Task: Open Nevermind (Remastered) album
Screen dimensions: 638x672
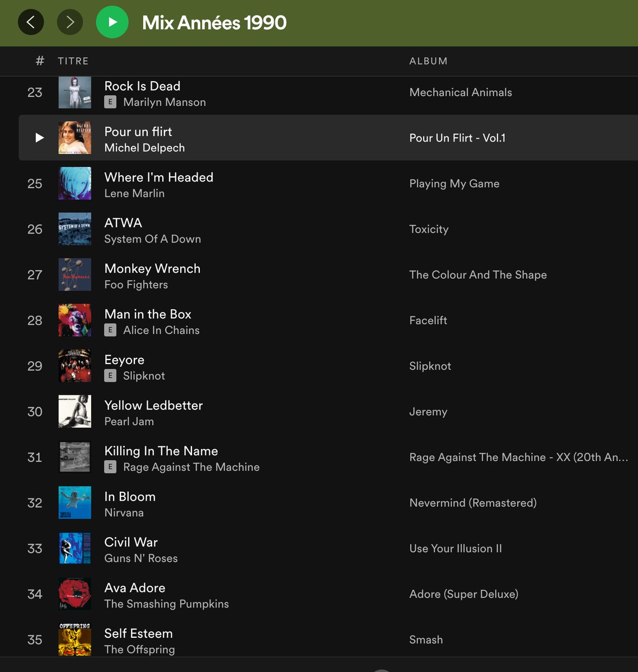Action: click(x=473, y=503)
